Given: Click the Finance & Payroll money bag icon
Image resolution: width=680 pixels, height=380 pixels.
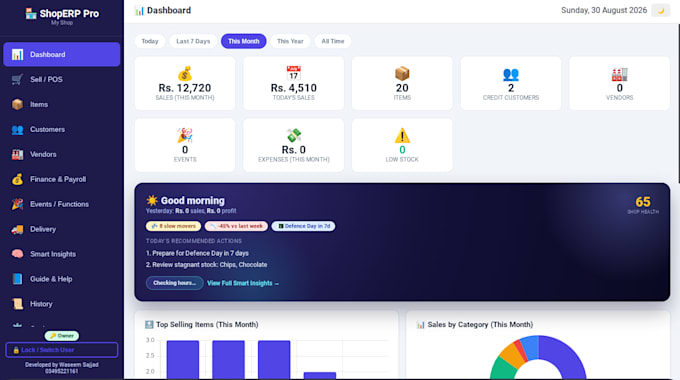Looking at the screenshot, I should (17, 179).
